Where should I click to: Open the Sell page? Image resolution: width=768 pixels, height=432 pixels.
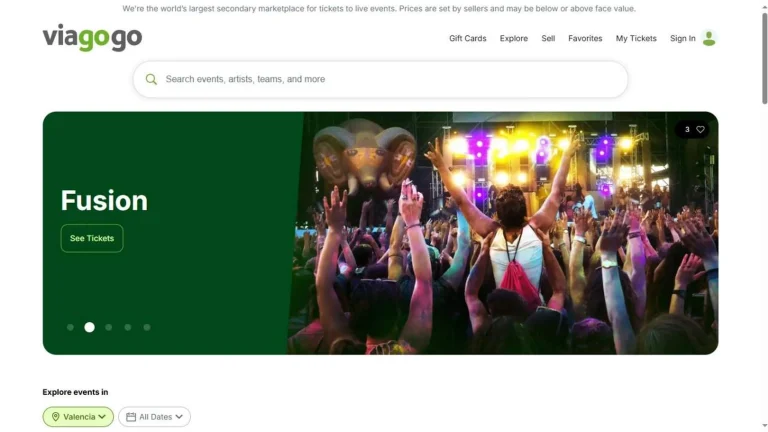pyautogui.click(x=548, y=38)
